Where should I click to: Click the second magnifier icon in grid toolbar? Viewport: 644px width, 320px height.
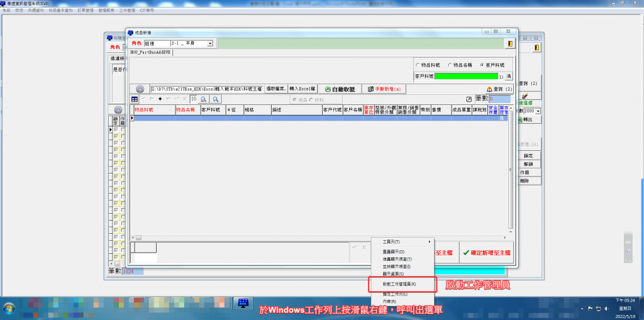[x=215, y=99]
